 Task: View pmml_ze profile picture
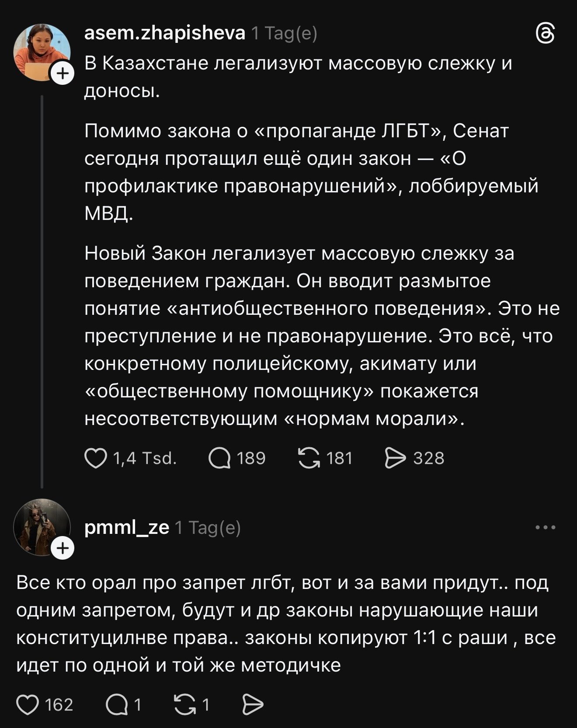[41, 526]
